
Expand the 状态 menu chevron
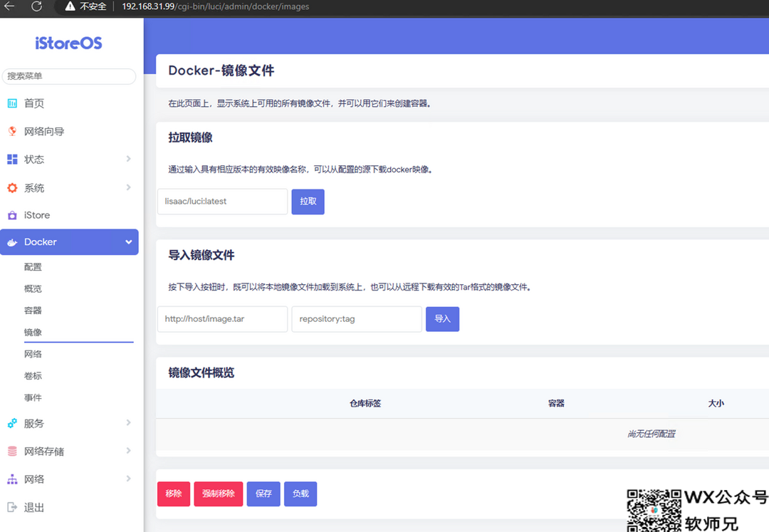128,159
